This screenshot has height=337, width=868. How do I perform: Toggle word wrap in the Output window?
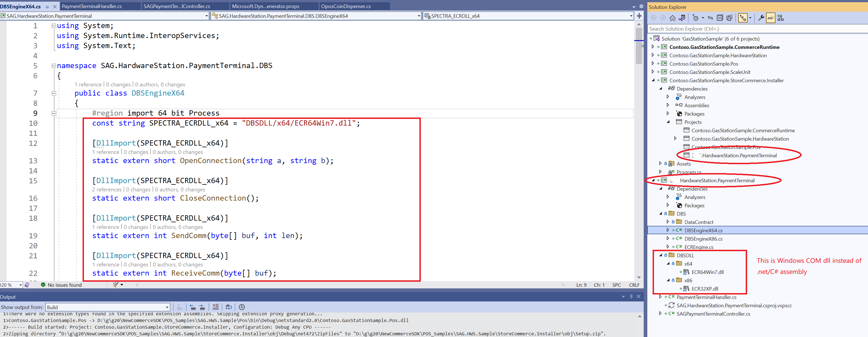click(228, 307)
